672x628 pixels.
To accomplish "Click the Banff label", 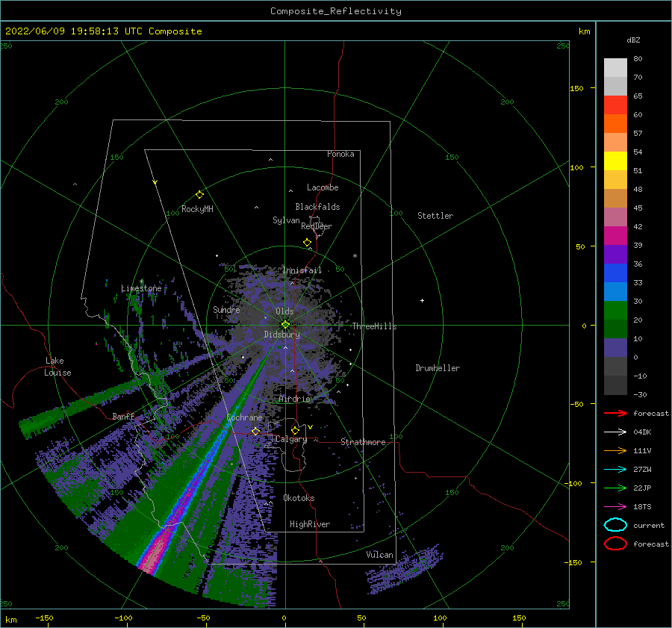I will click(123, 416).
